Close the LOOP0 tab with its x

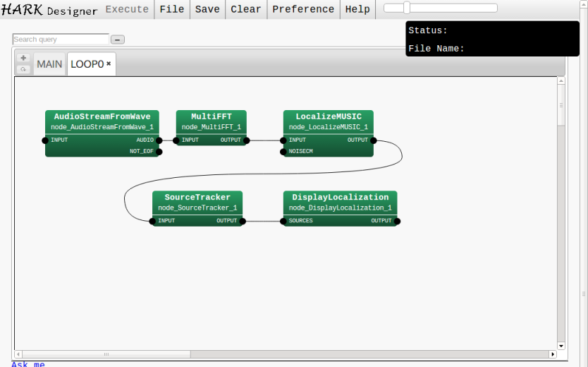(109, 64)
